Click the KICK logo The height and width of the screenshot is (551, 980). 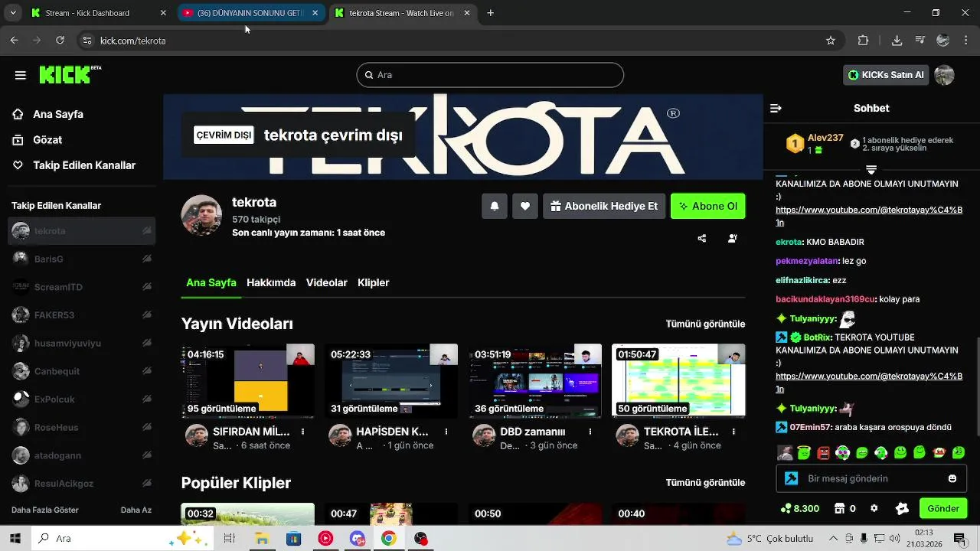(x=70, y=74)
